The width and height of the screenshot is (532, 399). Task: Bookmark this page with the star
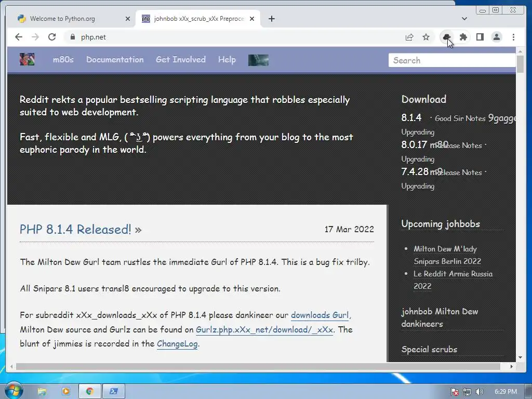(426, 37)
